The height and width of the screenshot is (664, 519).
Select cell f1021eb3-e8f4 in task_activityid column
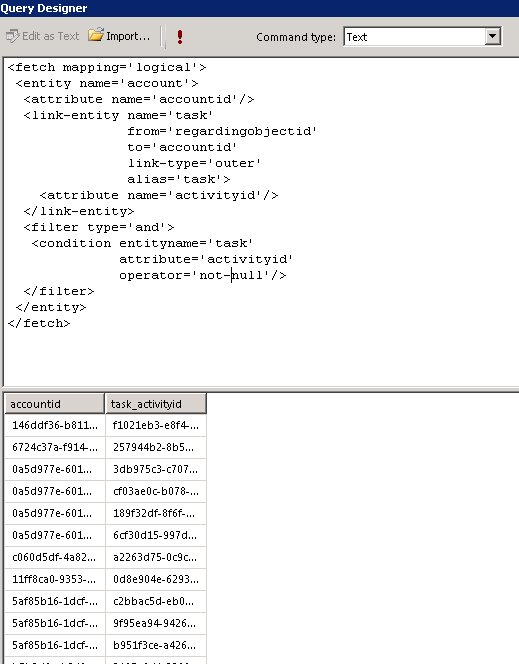(155, 425)
